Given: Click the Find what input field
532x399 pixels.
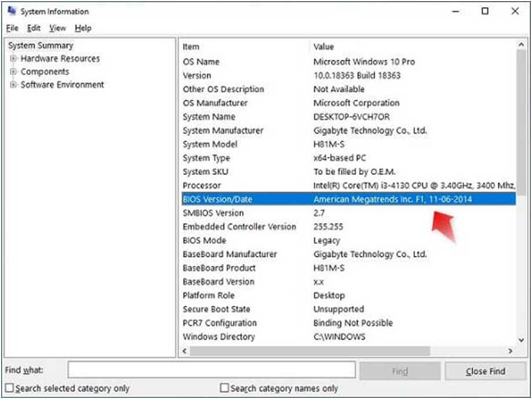Looking at the screenshot, I should pyautogui.click(x=211, y=370).
